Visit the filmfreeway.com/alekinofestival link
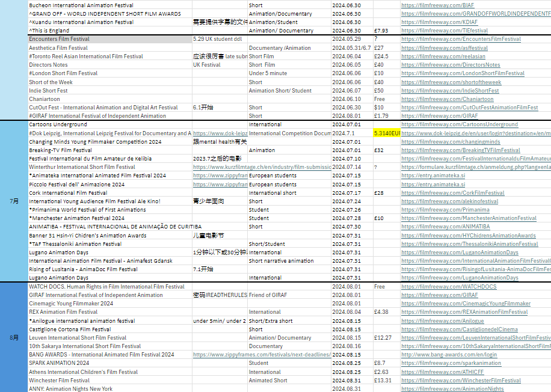551x392 pixels. (x=450, y=201)
